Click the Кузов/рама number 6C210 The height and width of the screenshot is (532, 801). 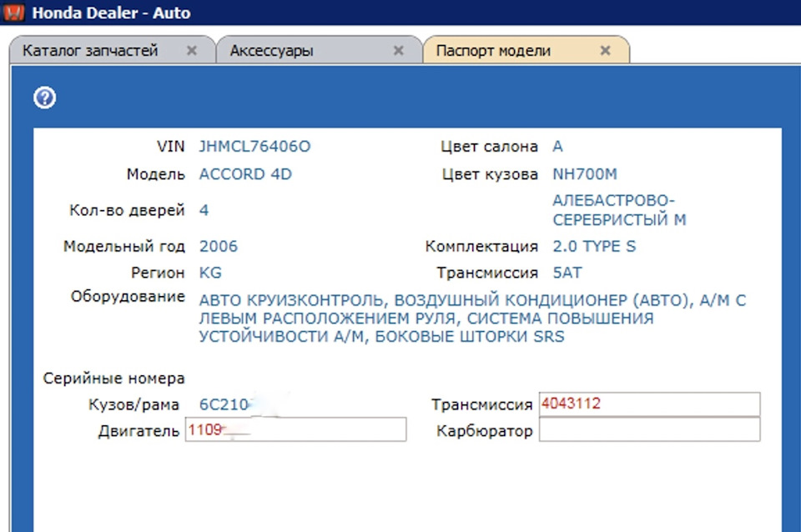click(224, 405)
